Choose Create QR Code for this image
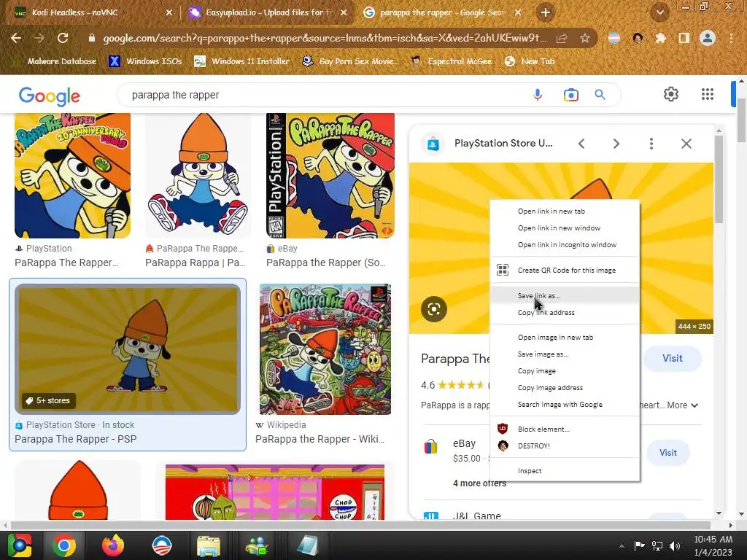This screenshot has height=560, width=747. 565,270
